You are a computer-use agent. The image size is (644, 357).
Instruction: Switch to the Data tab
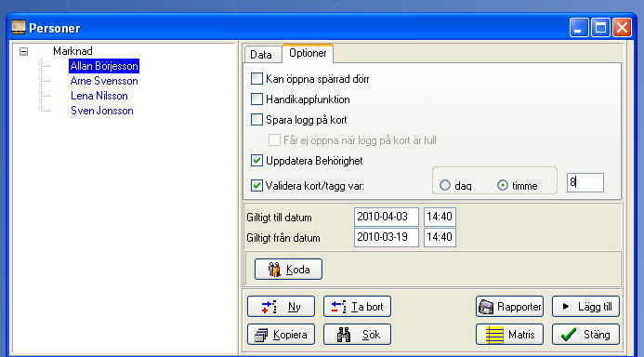click(x=261, y=55)
